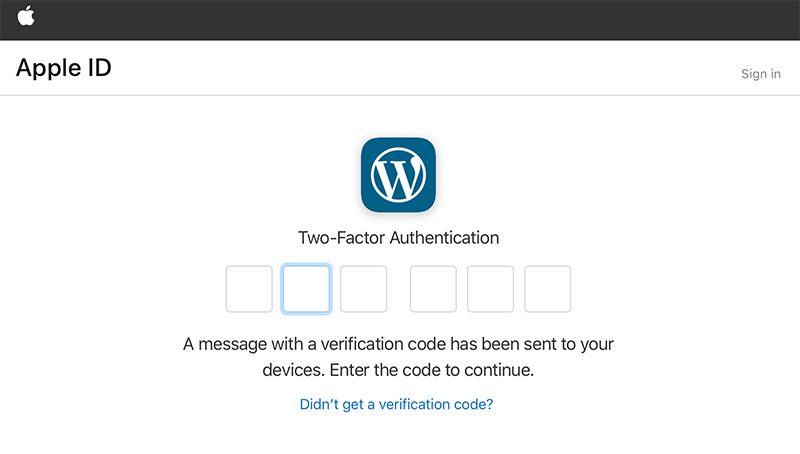Select the first verification code digit box

tap(249, 289)
